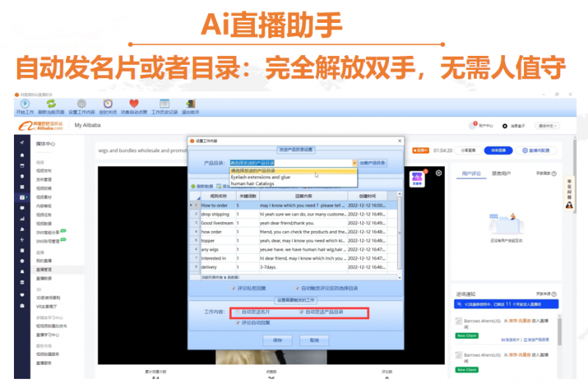Click the paper plane icon in dark sidebar

(22, 143)
